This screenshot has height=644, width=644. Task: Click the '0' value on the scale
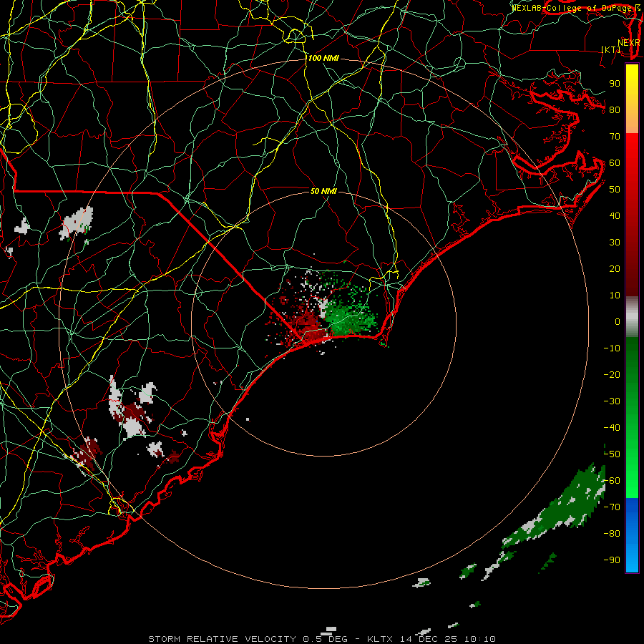coord(618,322)
